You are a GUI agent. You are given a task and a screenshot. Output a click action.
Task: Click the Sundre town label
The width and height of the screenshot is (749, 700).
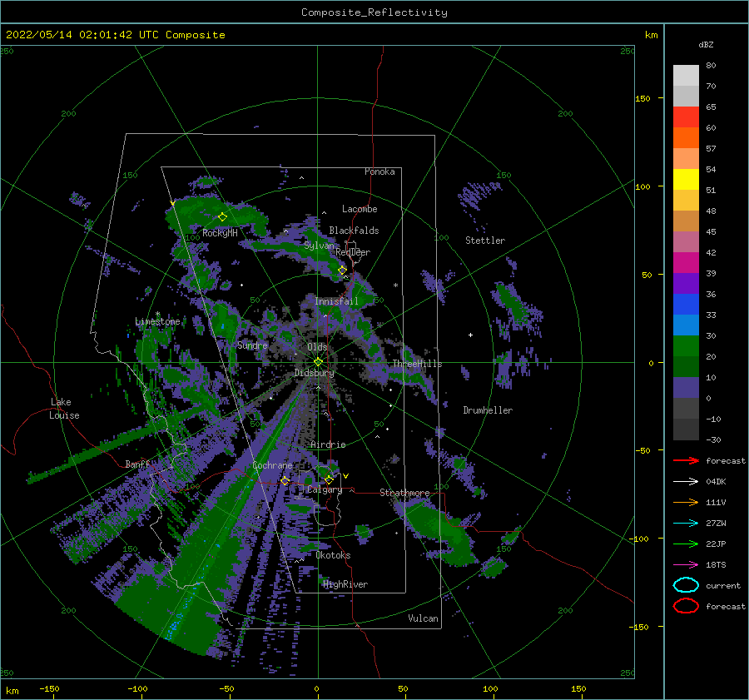click(253, 345)
